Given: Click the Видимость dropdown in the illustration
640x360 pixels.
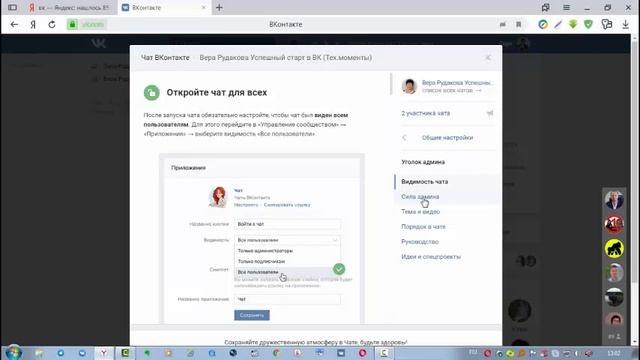Looking at the screenshot, I should (287, 240).
